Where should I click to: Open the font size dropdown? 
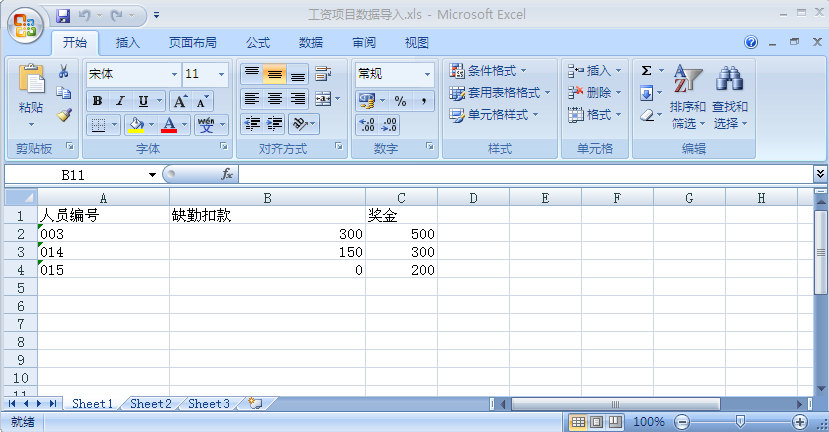click(x=222, y=74)
